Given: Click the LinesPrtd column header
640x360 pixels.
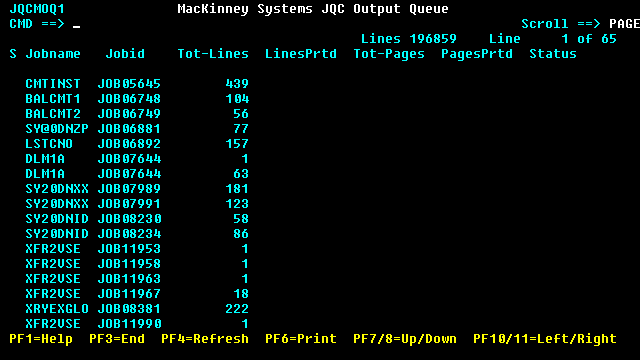Looking at the screenshot, I should 301,54.
